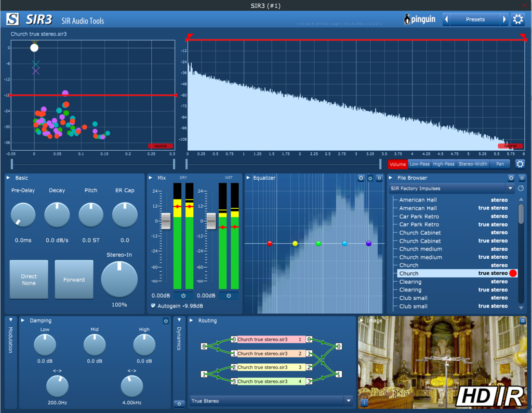Select Church Cabinet true stereo impulse
The height and width of the screenshot is (413, 532).
tap(455, 241)
